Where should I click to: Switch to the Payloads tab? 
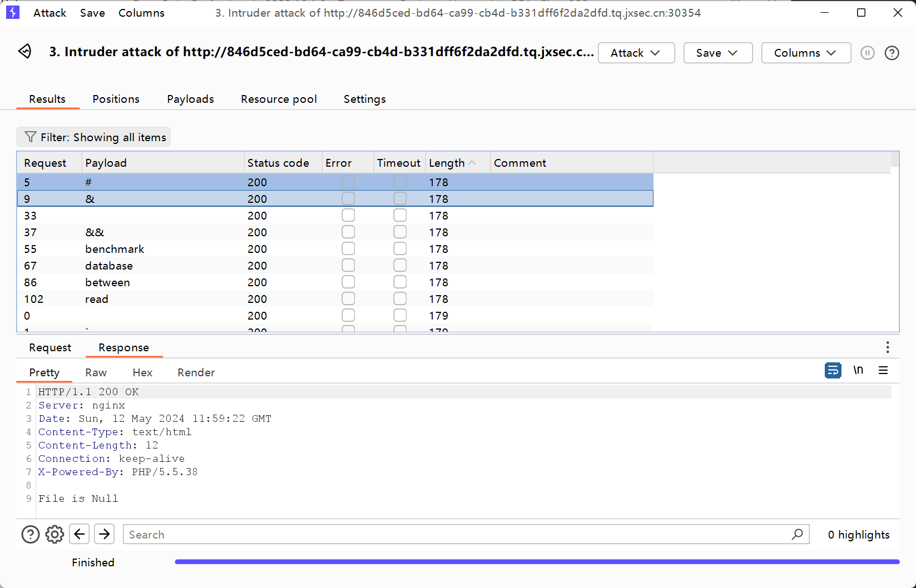point(190,99)
